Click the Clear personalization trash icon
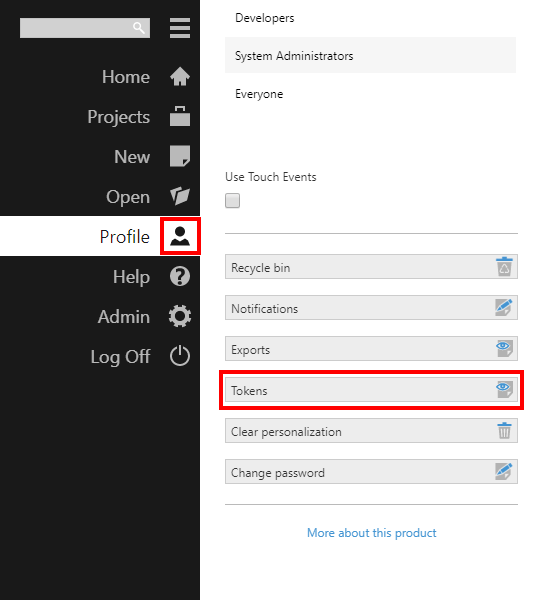Viewport: 560px width, 600px height. [504, 430]
